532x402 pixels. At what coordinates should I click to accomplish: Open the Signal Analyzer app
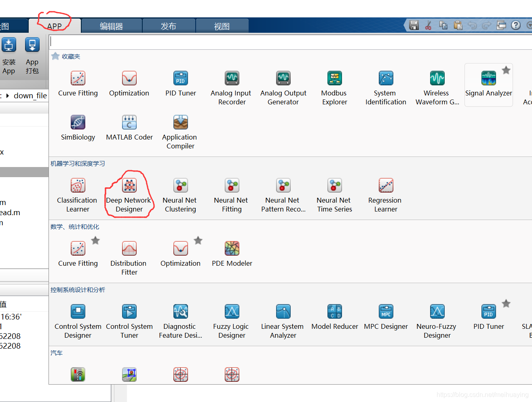click(488, 84)
